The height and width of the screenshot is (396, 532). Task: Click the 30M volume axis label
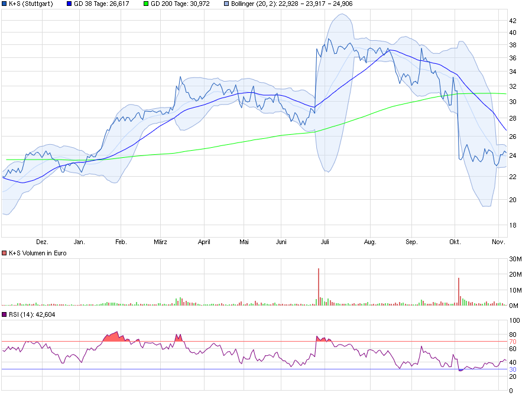tap(515, 259)
